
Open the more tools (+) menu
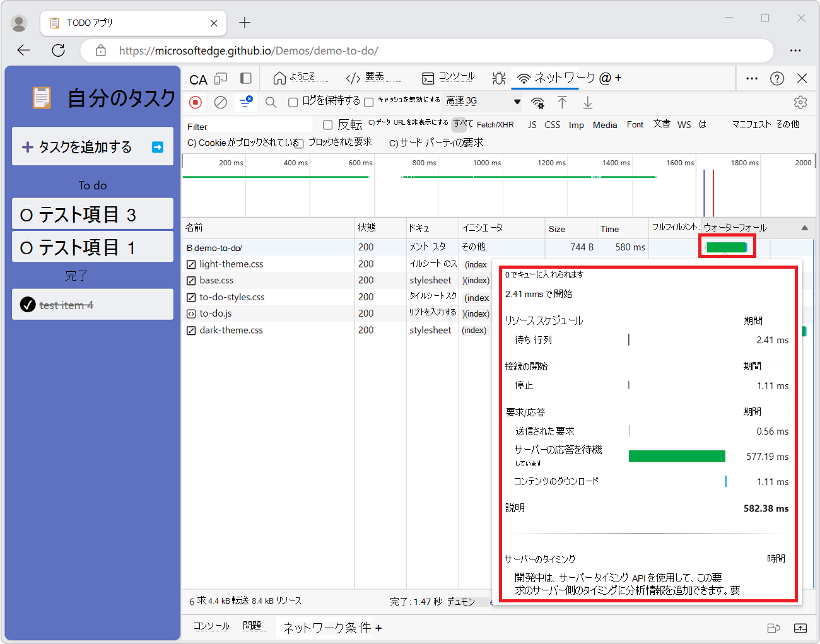coord(619,78)
